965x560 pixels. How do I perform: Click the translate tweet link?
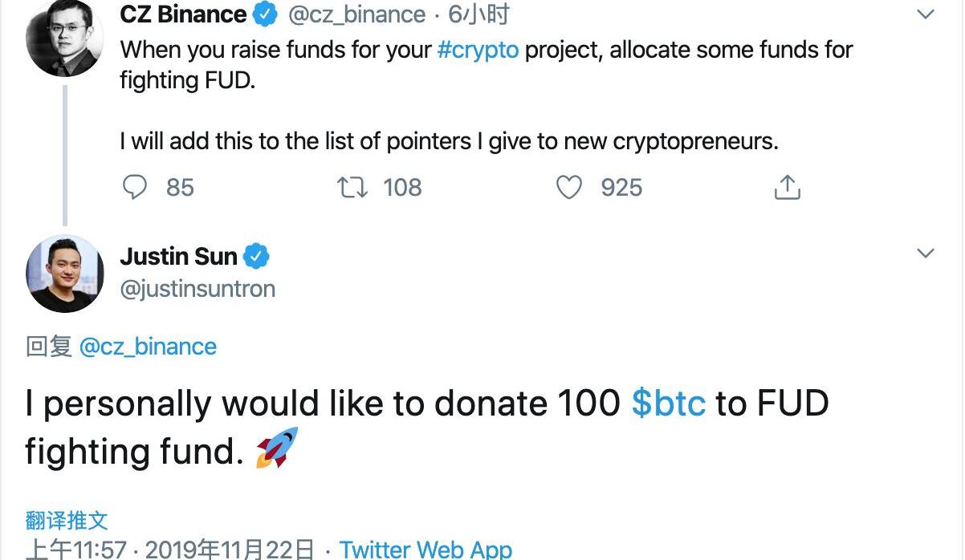coord(66,520)
